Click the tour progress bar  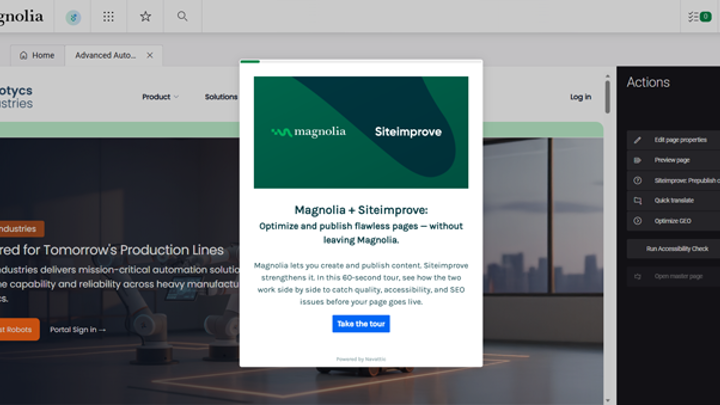pyautogui.click(x=361, y=61)
